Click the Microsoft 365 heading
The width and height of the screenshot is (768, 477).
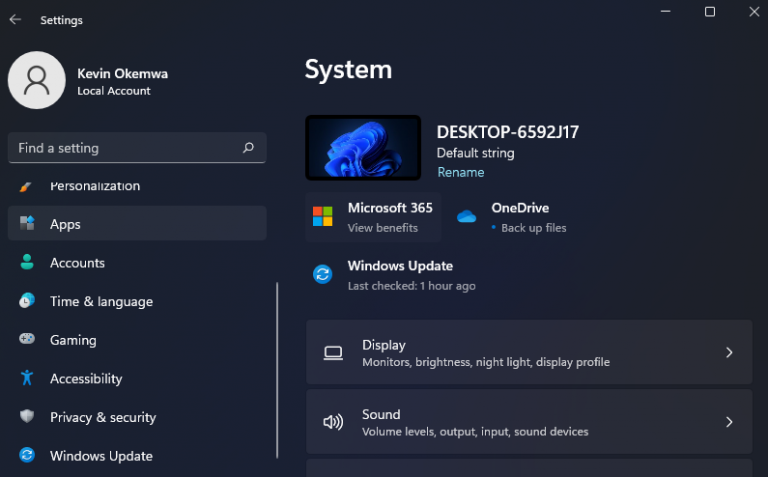pyautogui.click(x=390, y=208)
